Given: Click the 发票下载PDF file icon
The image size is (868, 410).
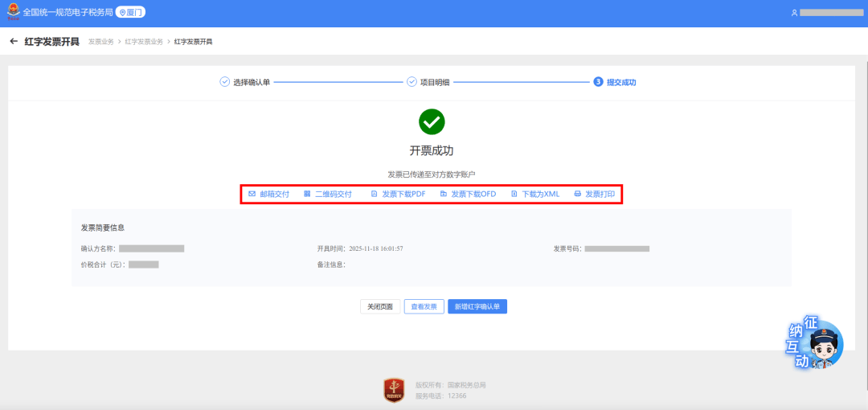Looking at the screenshot, I should 374,194.
